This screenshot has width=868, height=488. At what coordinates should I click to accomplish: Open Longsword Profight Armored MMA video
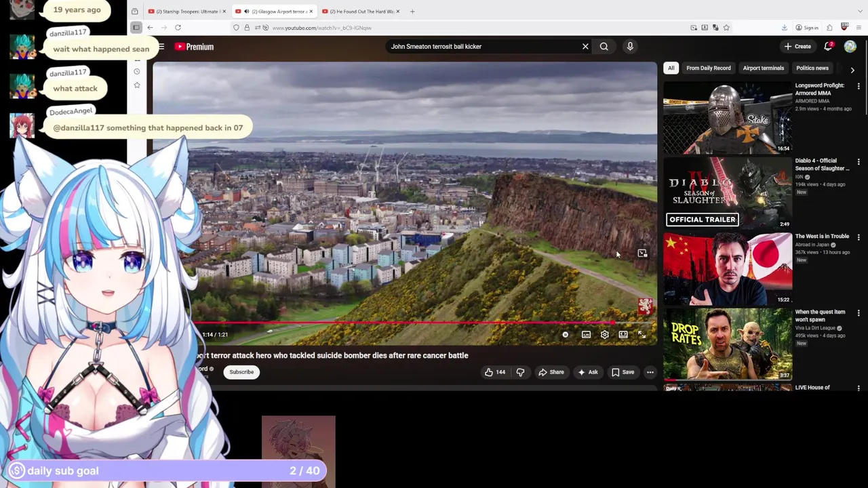click(727, 118)
